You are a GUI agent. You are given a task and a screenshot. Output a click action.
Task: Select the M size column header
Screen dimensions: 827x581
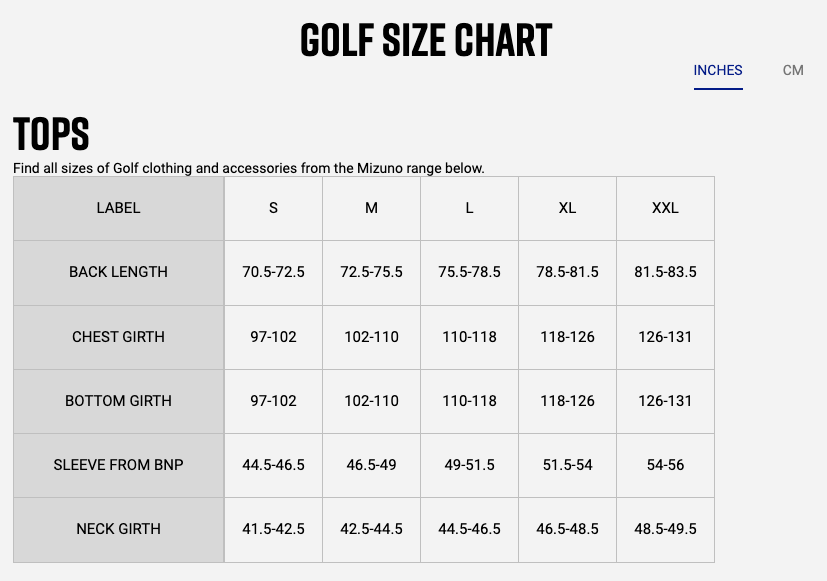(x=371, y=208)
